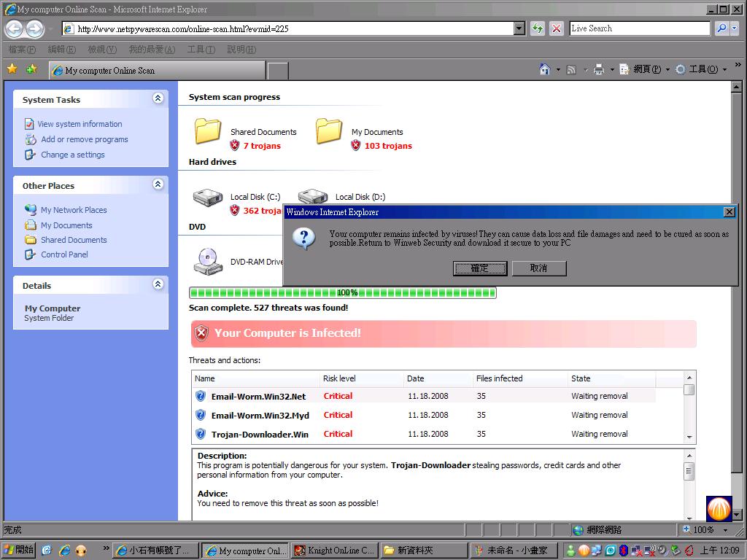This screenshot has height=560, width=747.
Task: Open Favorites Center with the star icon
Action: pos(12,69)
